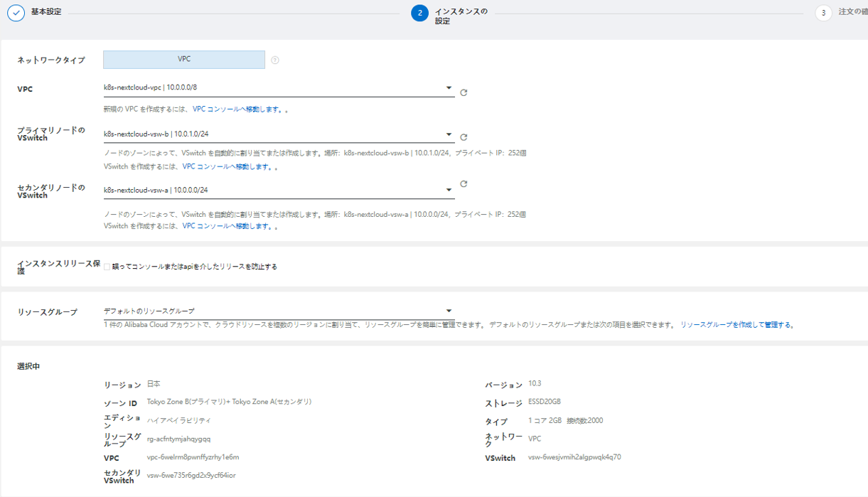Click the network value VPC in the summary
Screen dimensions: 868x497
[535, 439]
